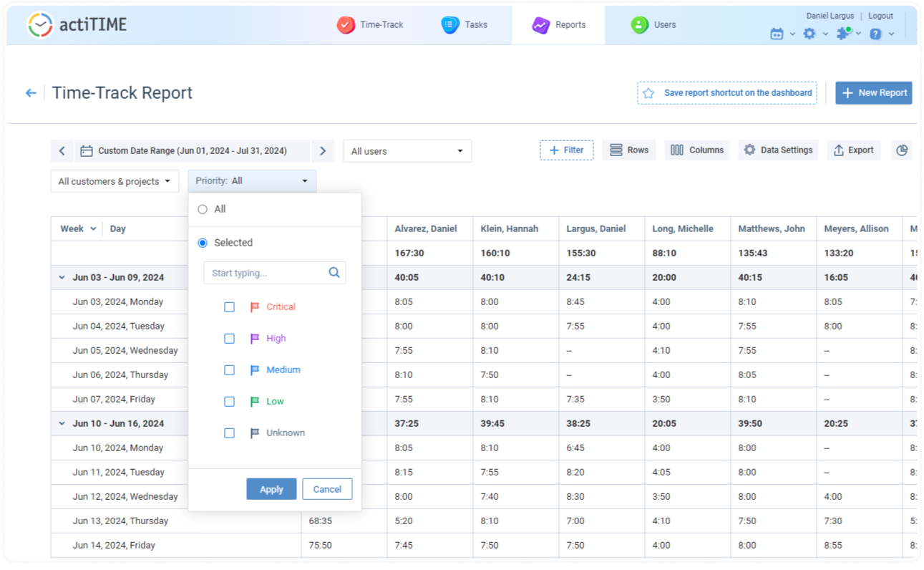Screen dimensions: 924x570
Task: Expand the dropdown arrow next to the calendar icon
Action: 792,34
